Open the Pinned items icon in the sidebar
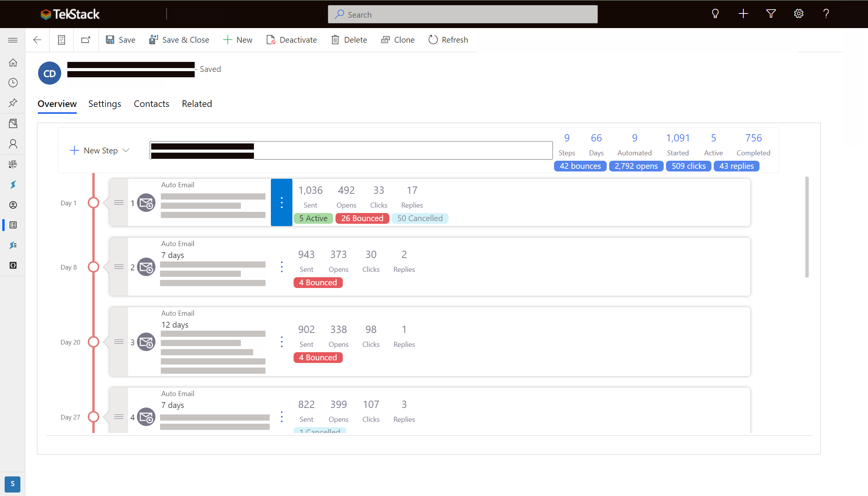 [x=13, y=103]
